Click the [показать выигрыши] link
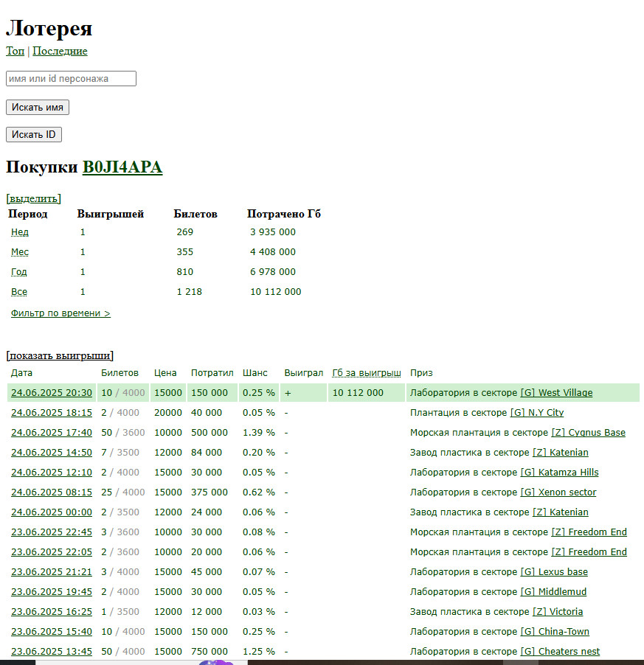This screenshot has height=665, width=644. coord(60,355)
